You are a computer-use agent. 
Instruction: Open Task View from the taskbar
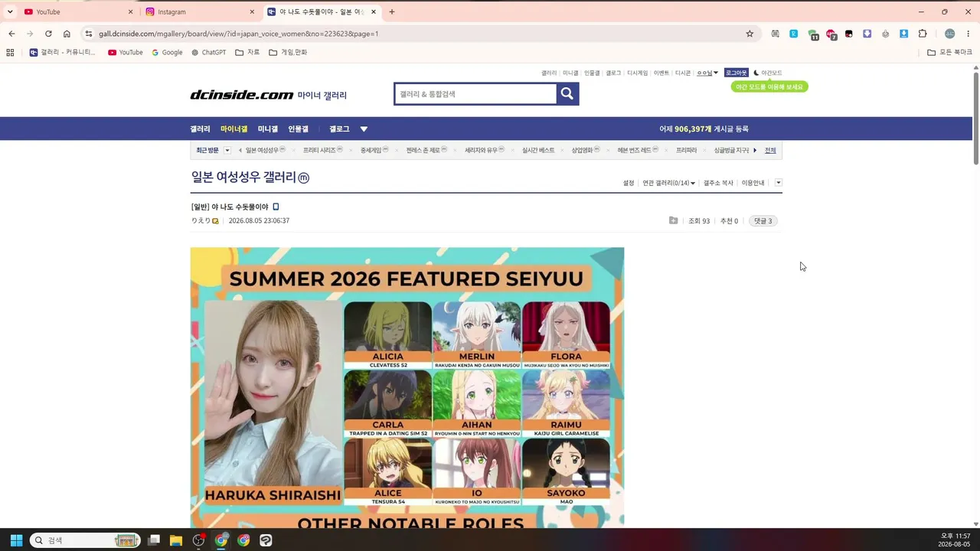pos(154,540)
